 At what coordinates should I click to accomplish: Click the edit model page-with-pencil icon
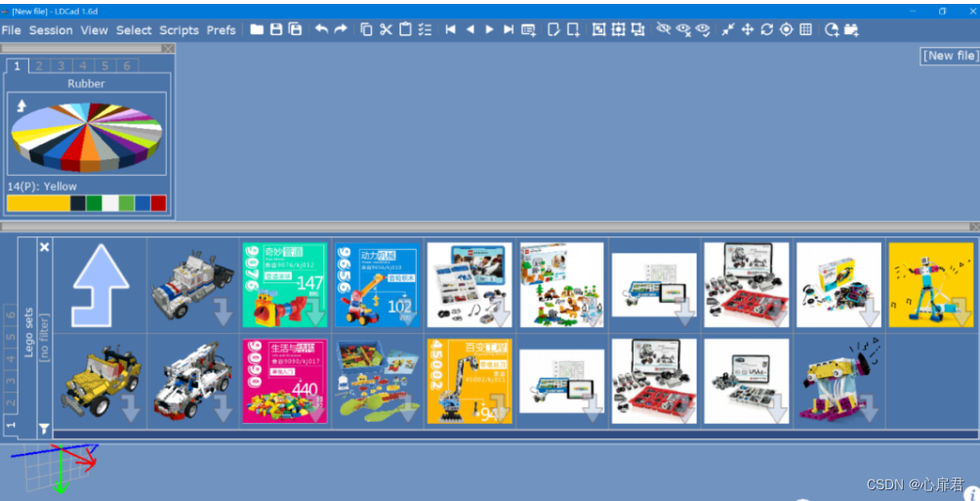pyautogui.click(x=553, y=29)
